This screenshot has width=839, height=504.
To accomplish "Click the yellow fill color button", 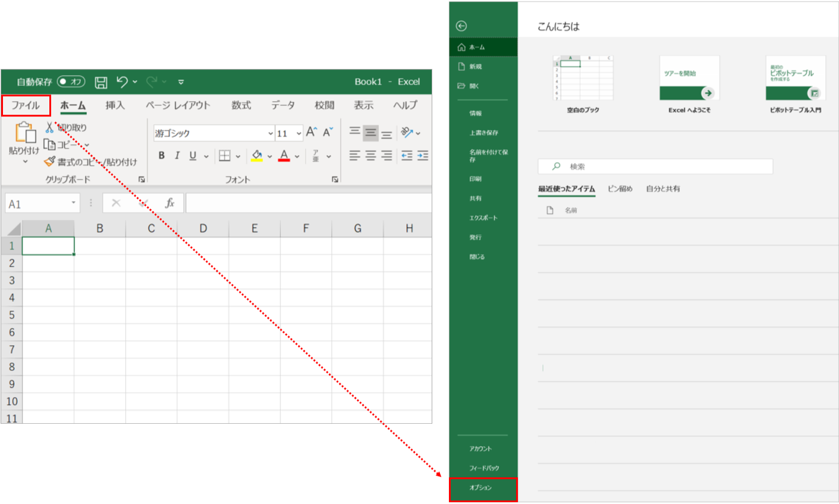I will (257, 156).
